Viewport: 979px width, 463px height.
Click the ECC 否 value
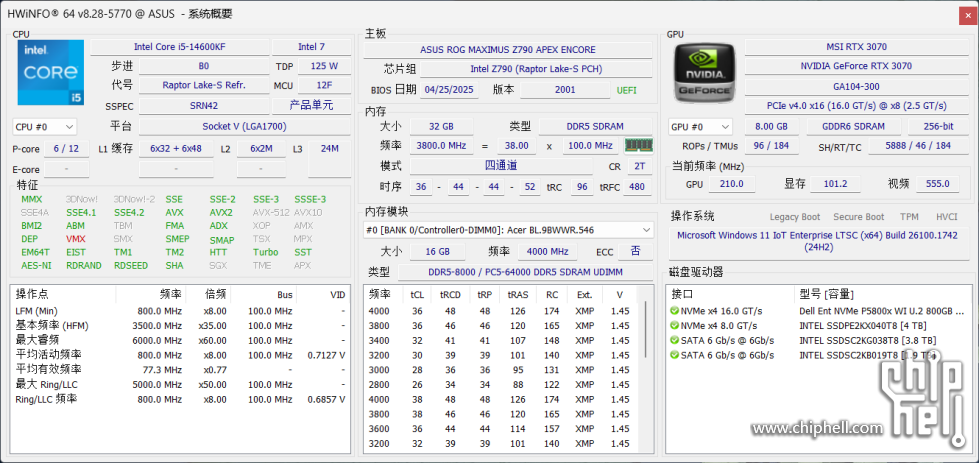point(636,251)
